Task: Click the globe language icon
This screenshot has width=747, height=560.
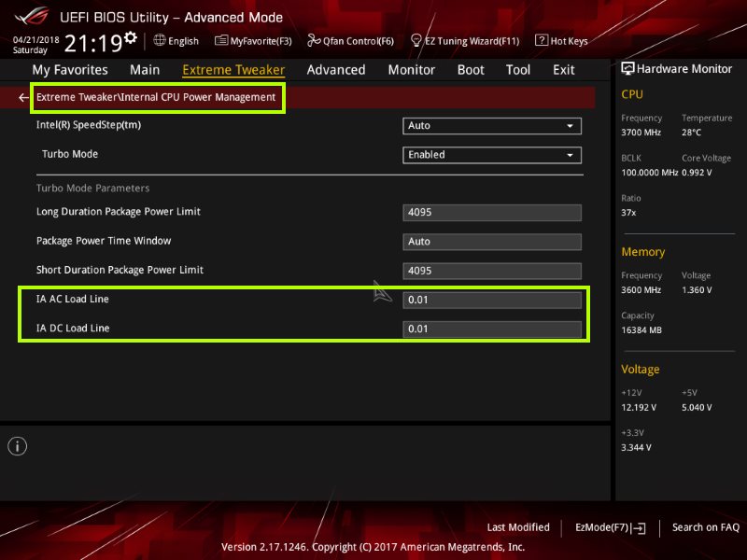Action: point(160,40)
